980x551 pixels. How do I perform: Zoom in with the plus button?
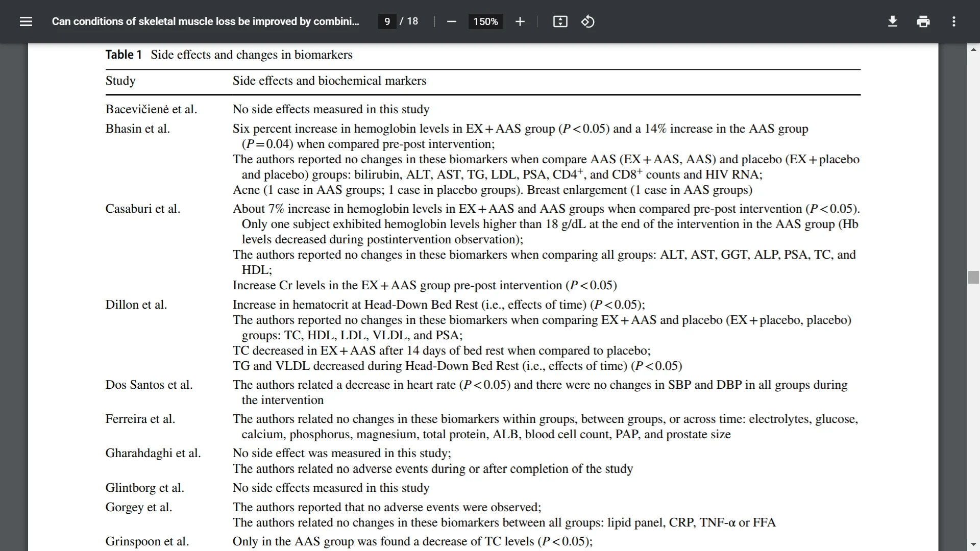point(520,21)
